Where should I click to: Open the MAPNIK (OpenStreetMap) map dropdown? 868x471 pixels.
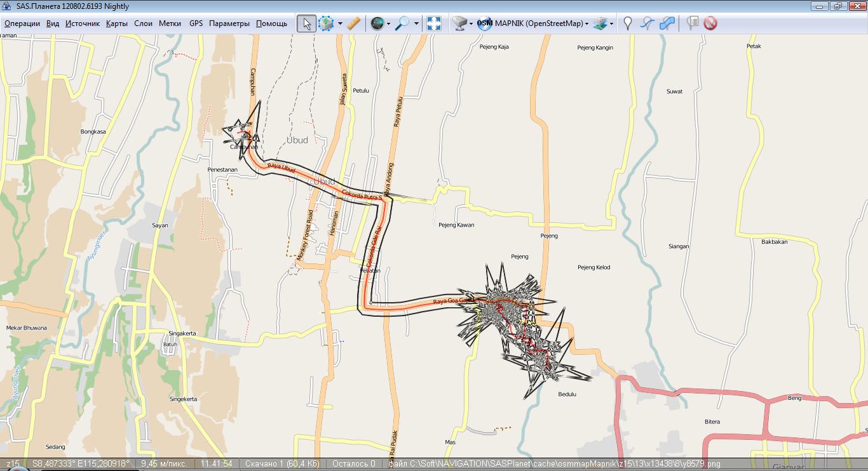coord(532,23)
